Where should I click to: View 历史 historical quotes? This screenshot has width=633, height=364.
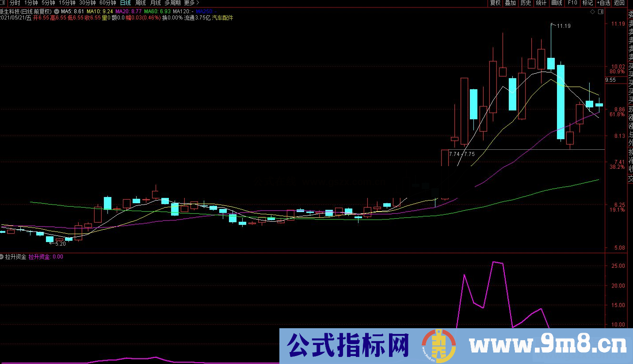526,3
